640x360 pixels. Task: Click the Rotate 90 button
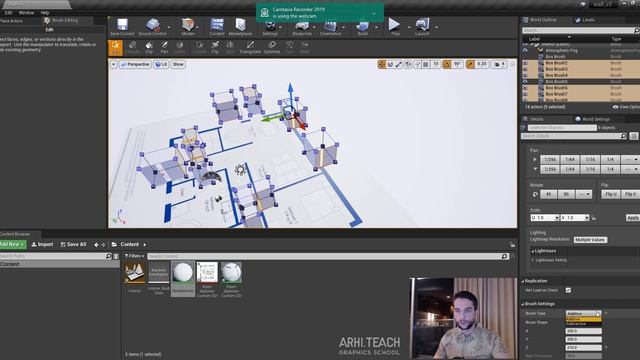pos(566,194)
